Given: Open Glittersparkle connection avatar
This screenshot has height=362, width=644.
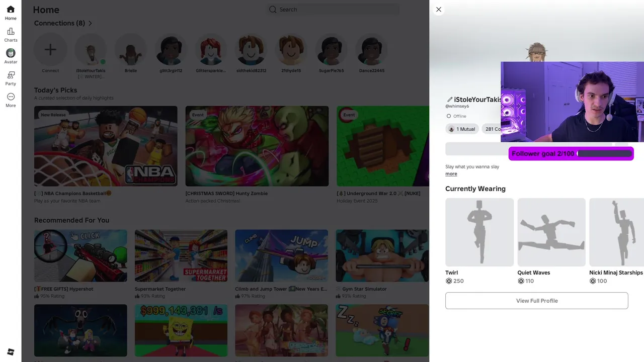Looking at the screenshot, I should pos(211,49).
